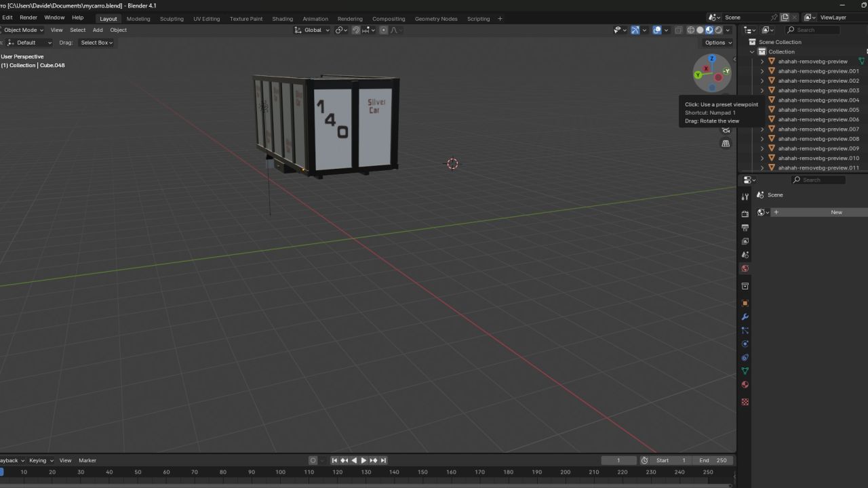Click the Z axis on navigation gizmo
Viewport: 868px width, 488px height.
coord(712,59)
